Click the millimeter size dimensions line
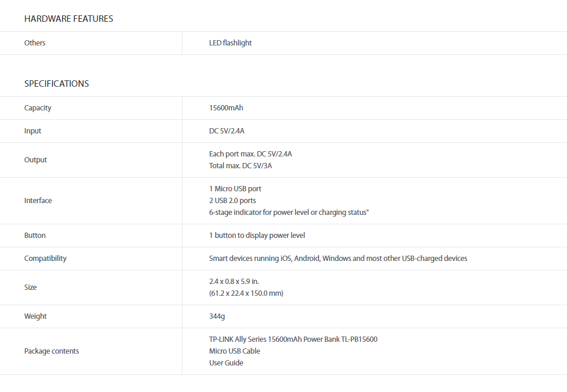 point(246,293)
